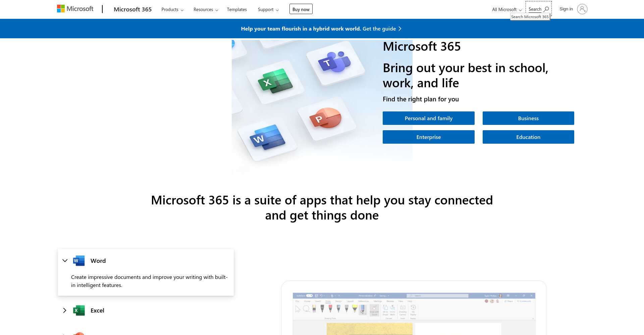Image resolution: width=644 pixels, height=335 pixels.
Task: Click the Excel icon in hero image
Action: tap(275, 81)
